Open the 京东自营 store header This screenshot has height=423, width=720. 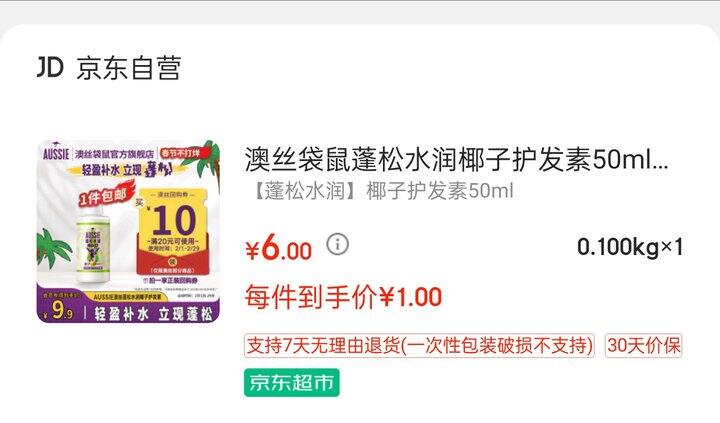109,68
